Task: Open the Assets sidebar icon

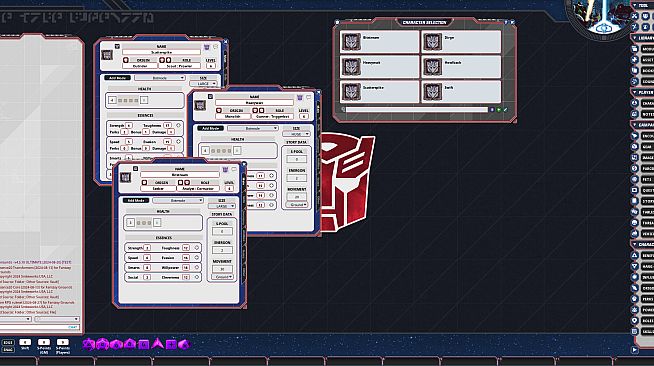Action: tap(635, 60)
